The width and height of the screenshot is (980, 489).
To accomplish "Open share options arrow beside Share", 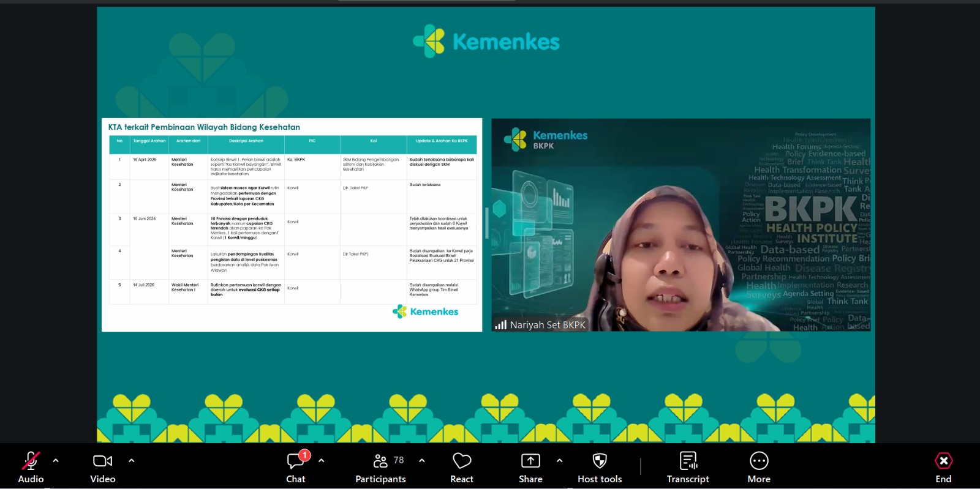I will tap(559, 460).
